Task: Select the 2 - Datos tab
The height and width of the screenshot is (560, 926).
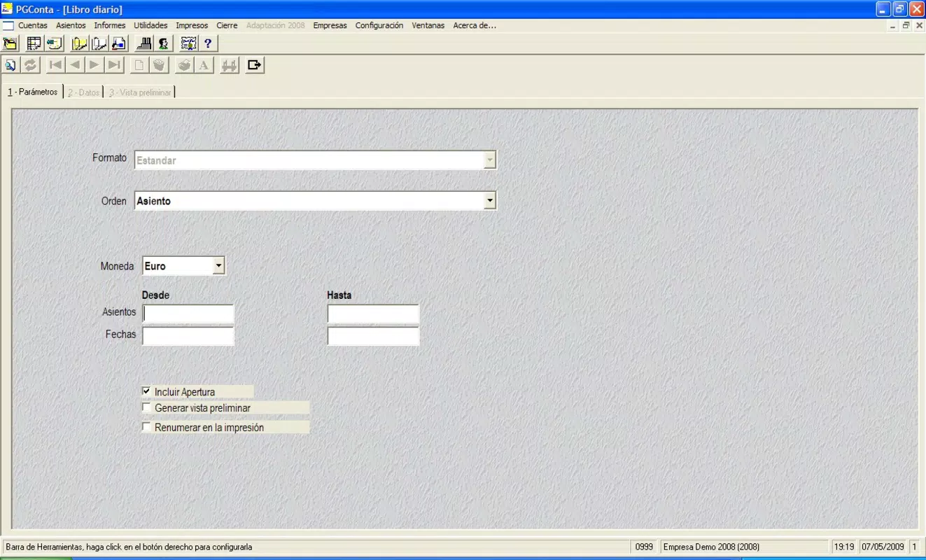Action: click(x=83, y=92)
